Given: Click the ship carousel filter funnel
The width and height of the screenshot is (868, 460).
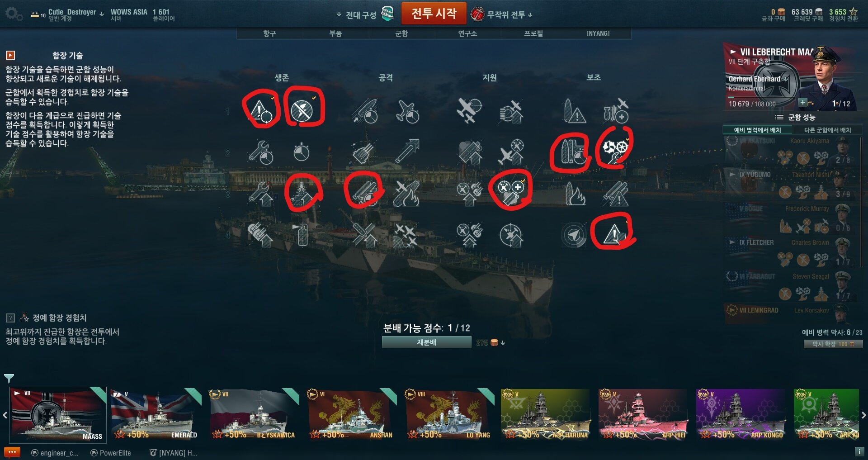Looking at the screenshot, I should point(9,378).
